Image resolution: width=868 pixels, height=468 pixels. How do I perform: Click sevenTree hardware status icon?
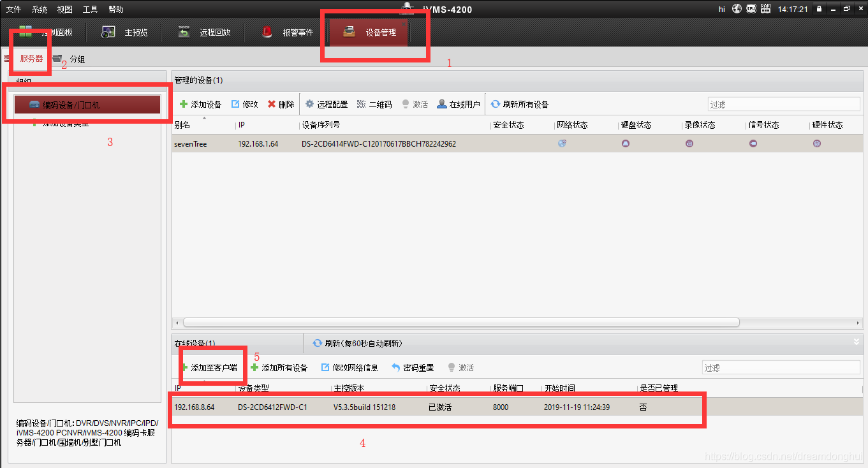817,143
